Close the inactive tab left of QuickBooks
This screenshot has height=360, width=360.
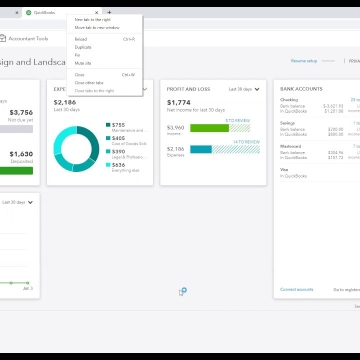(17, 13)
